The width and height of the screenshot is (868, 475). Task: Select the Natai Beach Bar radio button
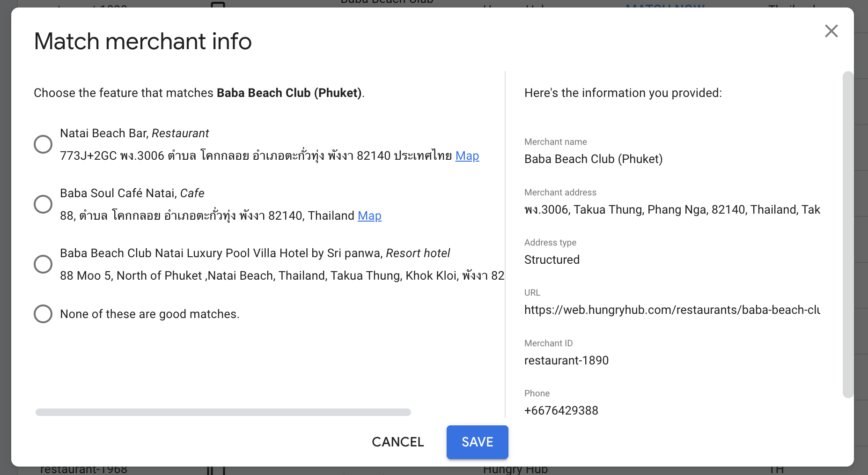click(43, 144)
